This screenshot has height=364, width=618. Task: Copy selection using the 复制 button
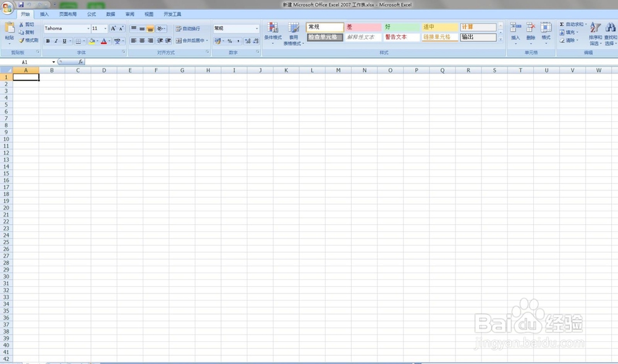pos(27,32)
